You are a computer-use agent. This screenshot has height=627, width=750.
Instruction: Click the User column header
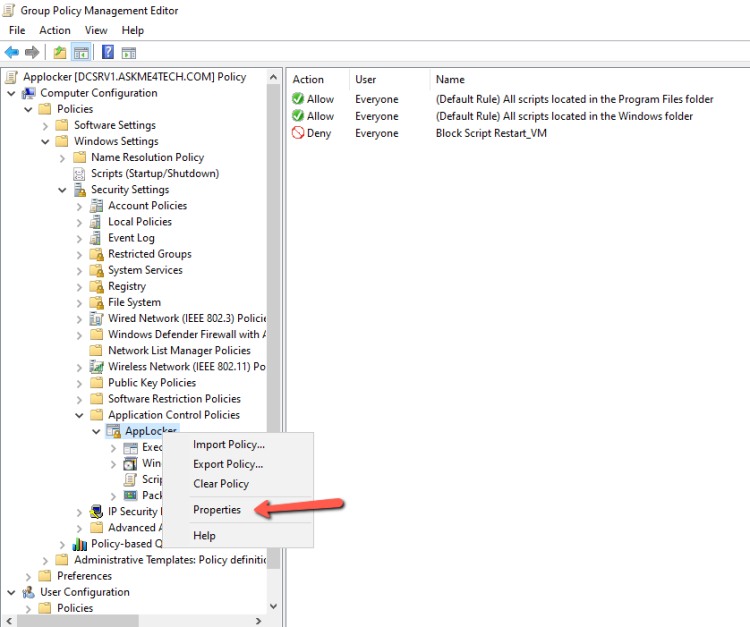coord(365,79)
